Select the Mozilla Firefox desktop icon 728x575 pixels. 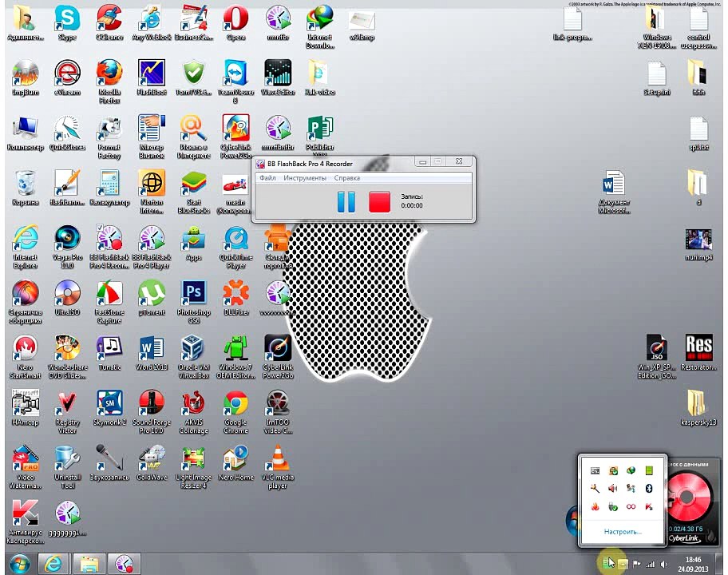(109, 81)
